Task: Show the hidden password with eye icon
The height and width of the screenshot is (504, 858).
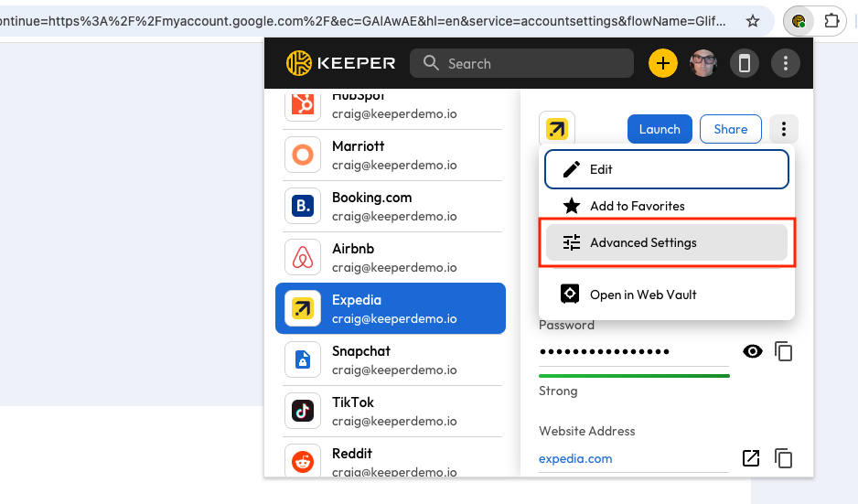Action: click(x=752, y=351)
